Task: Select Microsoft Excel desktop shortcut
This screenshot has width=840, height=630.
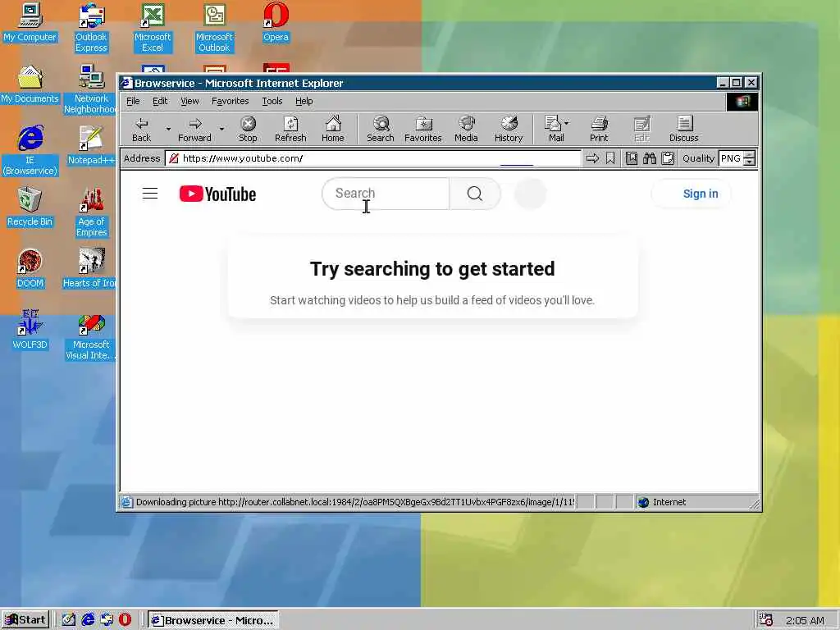Action: coord(153,28)
